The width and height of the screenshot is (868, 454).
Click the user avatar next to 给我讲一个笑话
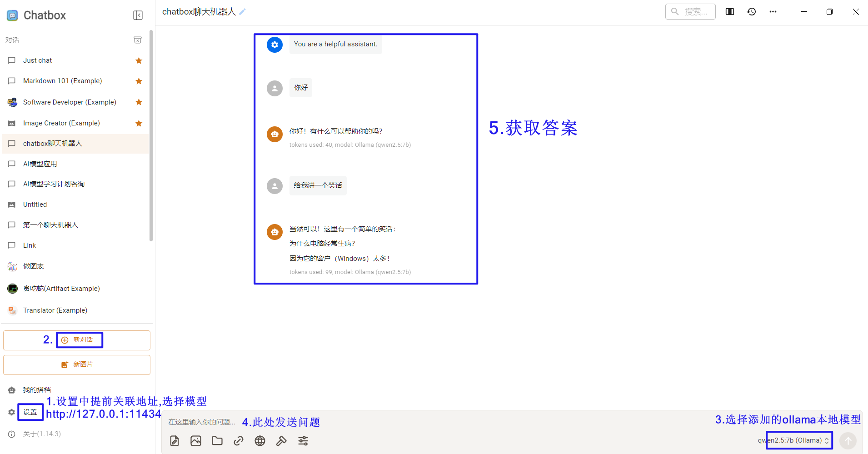(274, 186)
